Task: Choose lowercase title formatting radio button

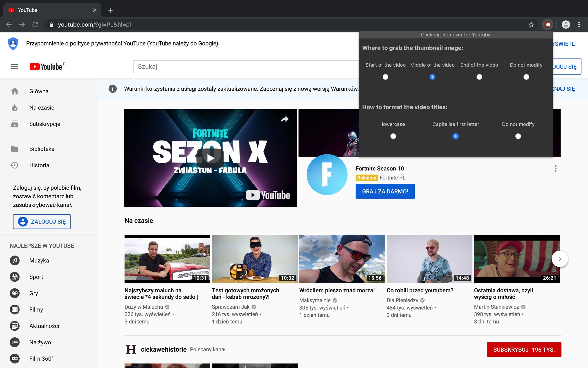Action: tap(393, 136)
